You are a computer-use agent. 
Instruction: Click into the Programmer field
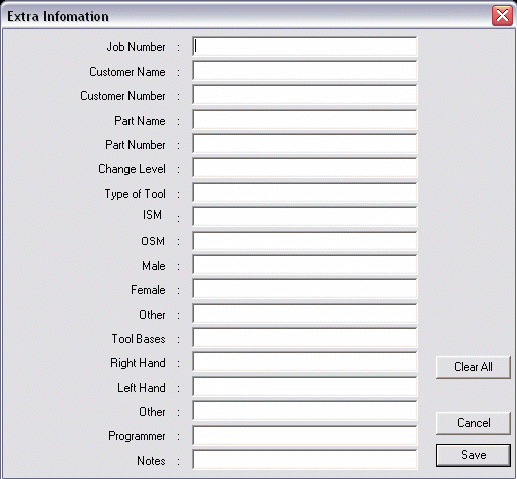[305, 436]
